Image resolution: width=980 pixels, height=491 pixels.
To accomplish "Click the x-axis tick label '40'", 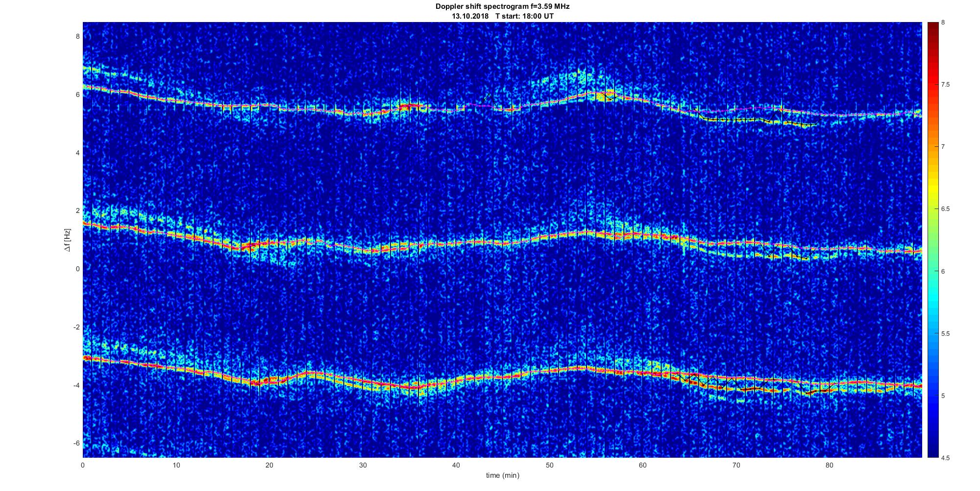I will click(x=456, y=465).
